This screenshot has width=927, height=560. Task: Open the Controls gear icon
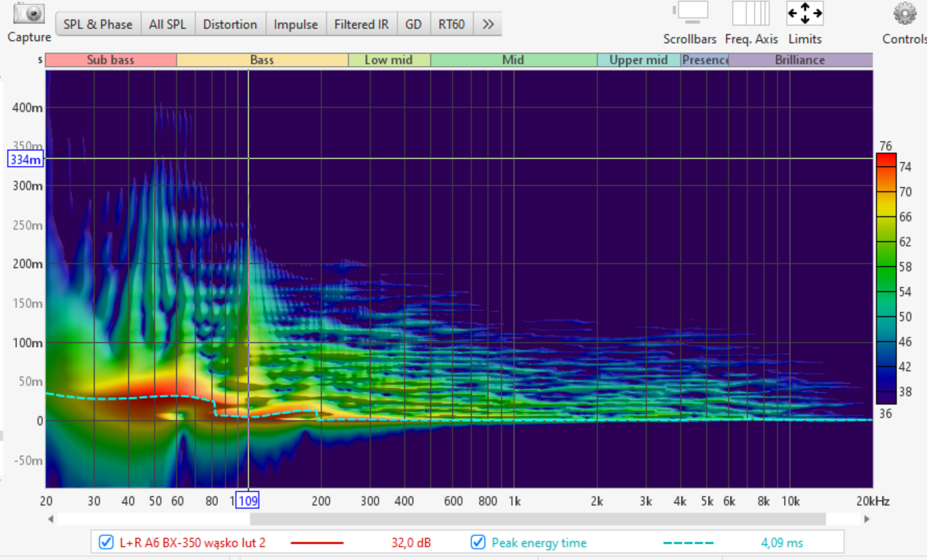pyautogui.click(x=905, y=13)
